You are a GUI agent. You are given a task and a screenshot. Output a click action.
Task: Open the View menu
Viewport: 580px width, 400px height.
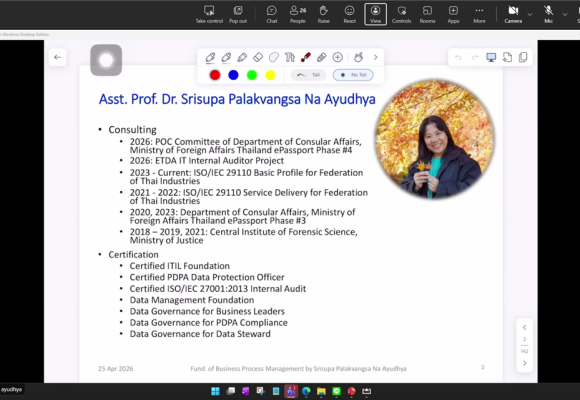(x=375, y=14)
